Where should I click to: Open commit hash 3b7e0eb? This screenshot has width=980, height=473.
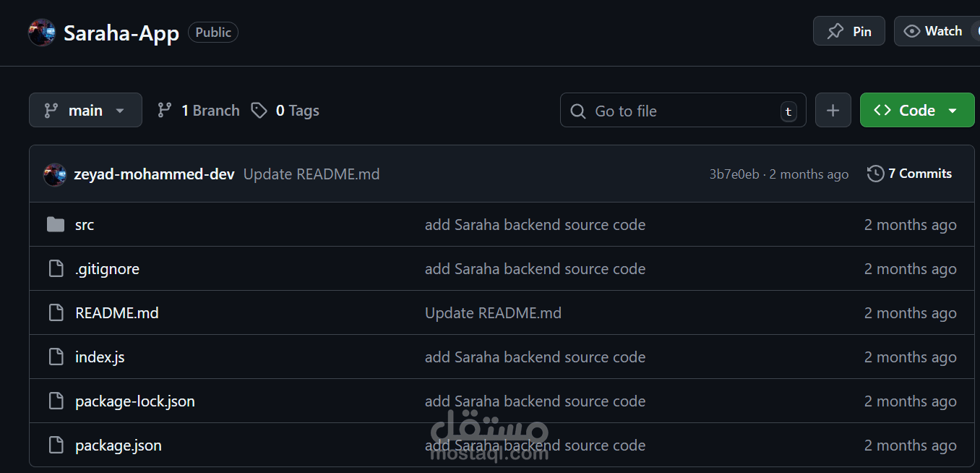[x=734, y=174]
